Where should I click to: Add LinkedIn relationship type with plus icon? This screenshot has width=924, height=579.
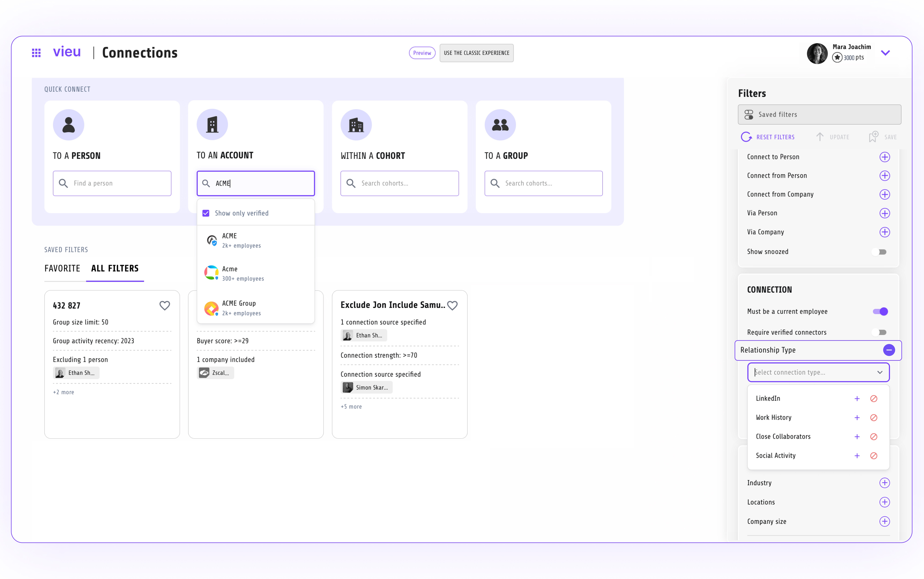pyautogui.click(x=857, y=399)
